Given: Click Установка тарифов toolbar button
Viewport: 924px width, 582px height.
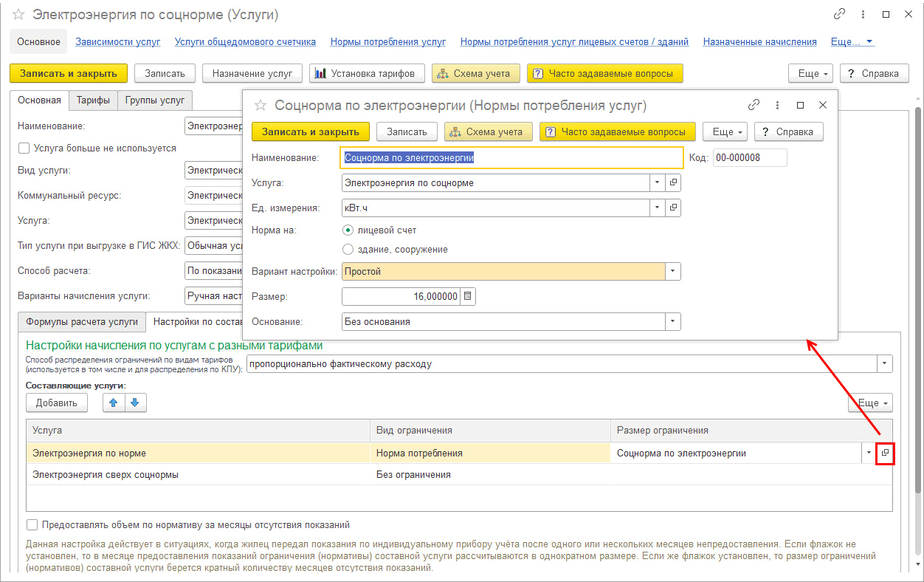Looking at the screenshot, I should 367,73.
